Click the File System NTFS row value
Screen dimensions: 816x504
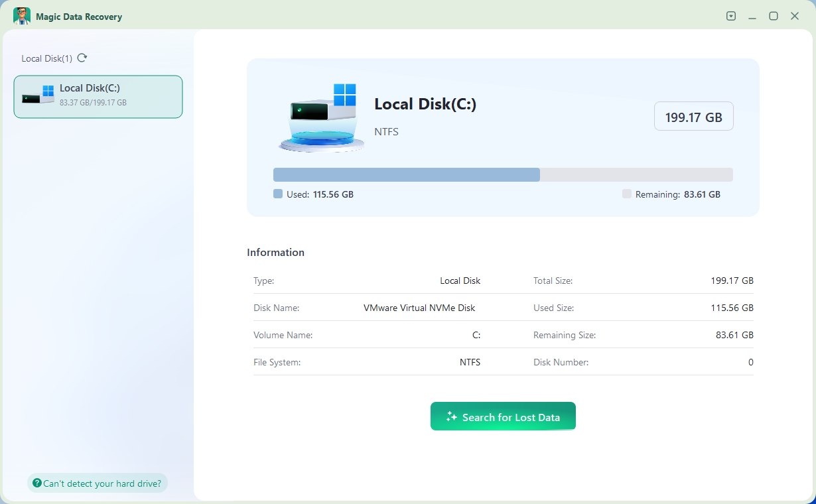coord(470,362)
